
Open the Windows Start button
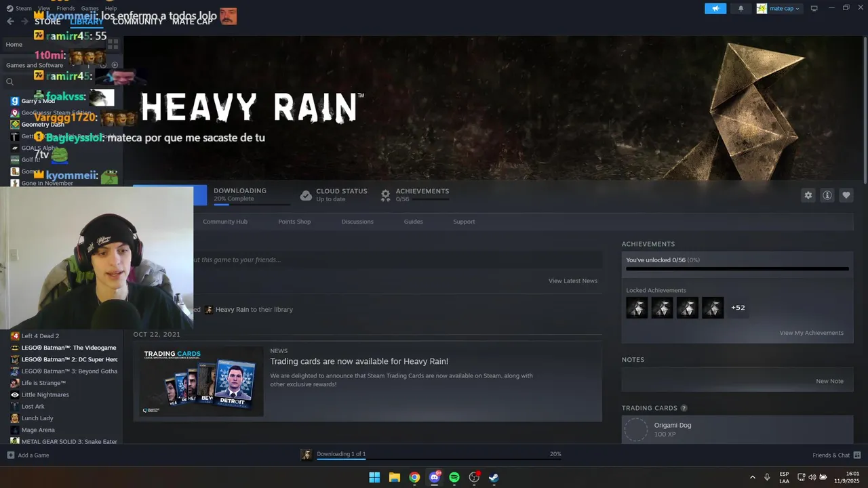[x=374, y=477]
